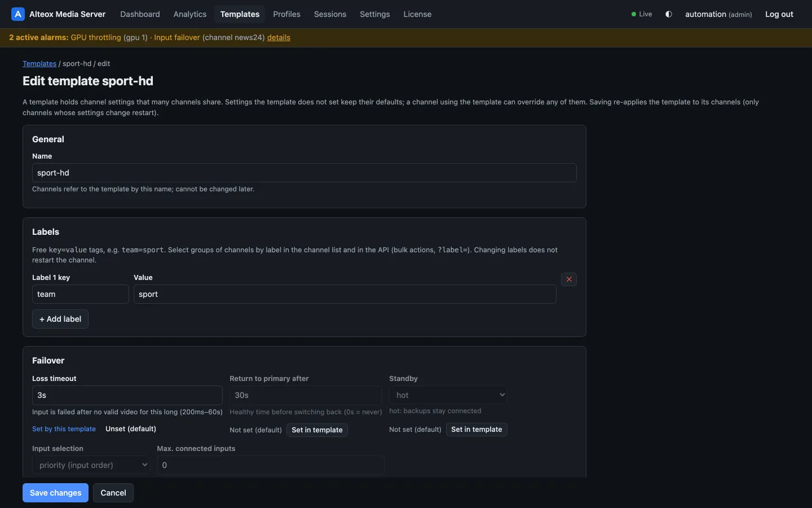Click the Max. connected inputs field

click(271, 465)
